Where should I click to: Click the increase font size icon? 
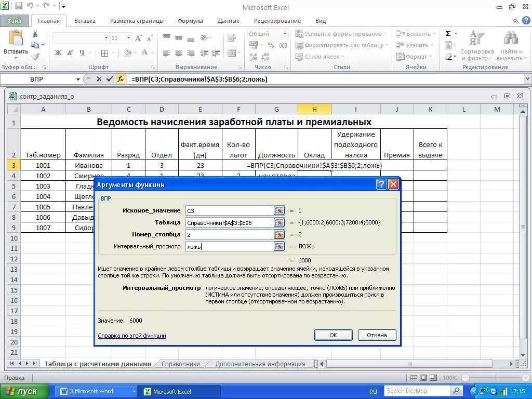(138, 38)
